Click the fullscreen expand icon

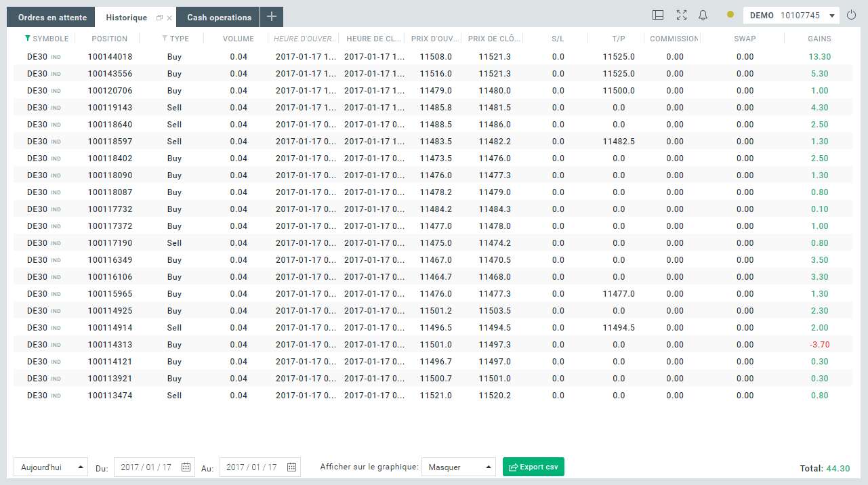pyautogui.click(x=682, y=15)
